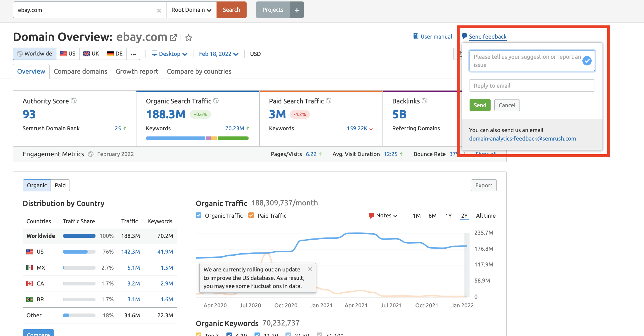
Task: Switch to the Overview tab
Action: coord(31,71)
